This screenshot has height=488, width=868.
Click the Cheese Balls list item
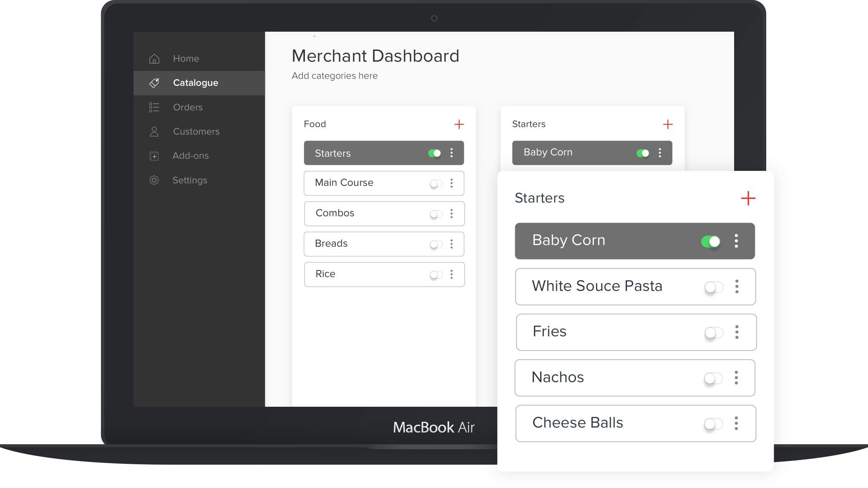(635, 423)
